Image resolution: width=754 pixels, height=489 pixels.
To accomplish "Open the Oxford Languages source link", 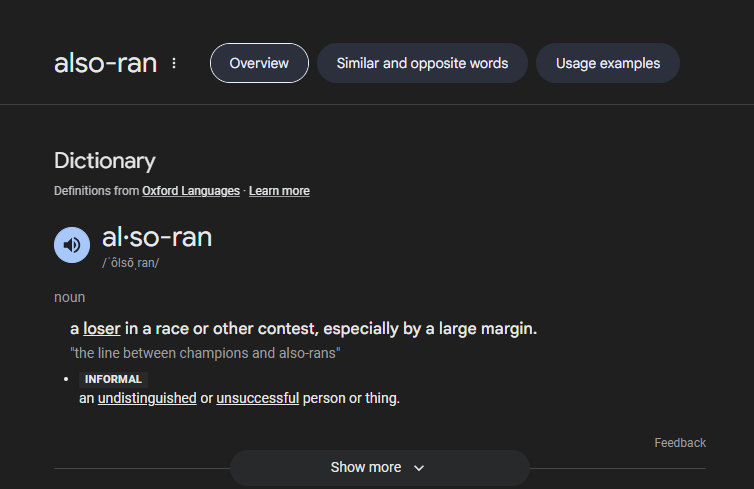I will click(x=191, y=191).
